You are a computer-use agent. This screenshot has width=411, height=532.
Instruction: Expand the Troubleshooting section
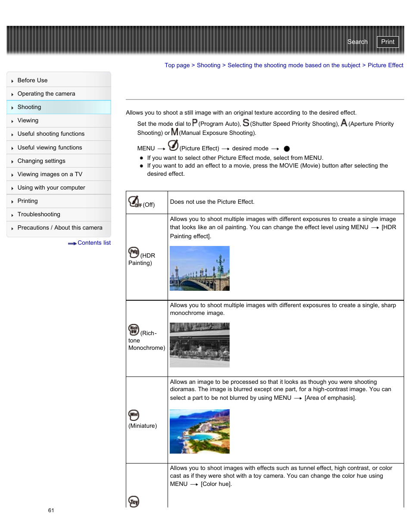pos(39,214)
